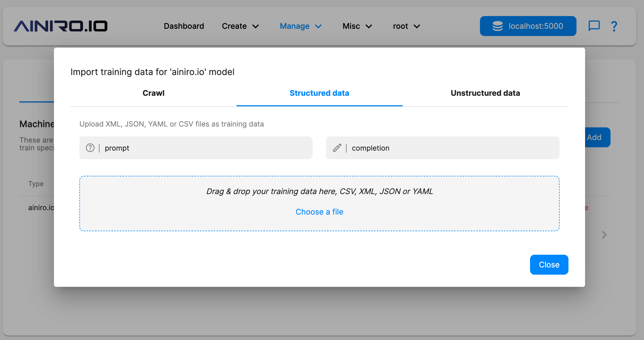The height and width of the screenshot is (340, 644).
Task: Click the pencil icon beside completion field
Action: (x=337, y=148)
